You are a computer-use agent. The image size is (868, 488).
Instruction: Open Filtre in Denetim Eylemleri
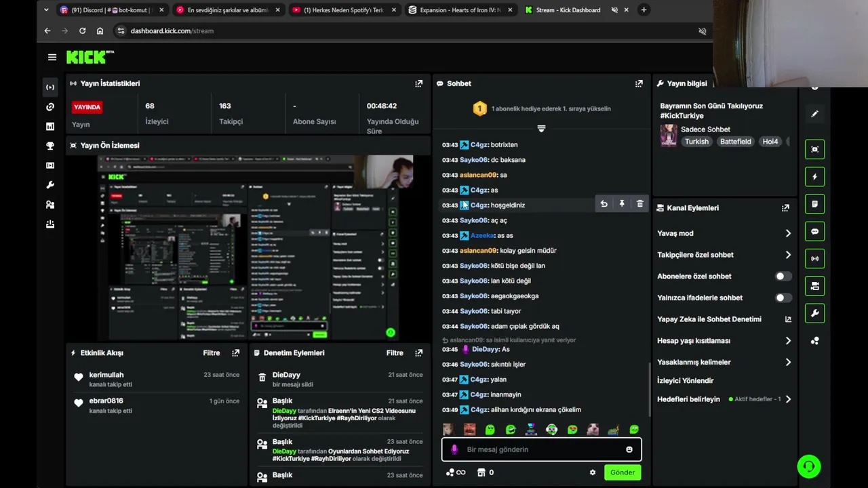395,353
